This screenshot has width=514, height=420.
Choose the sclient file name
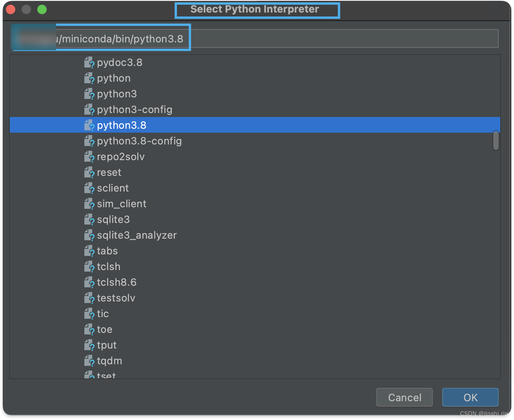click(x=113, y=188)
